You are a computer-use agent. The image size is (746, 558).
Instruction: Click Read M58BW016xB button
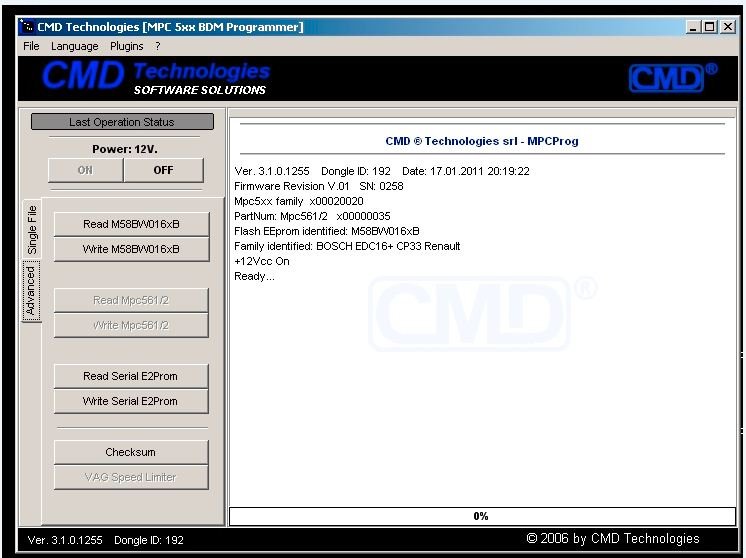pyautogui.click(x=131, y=224)
